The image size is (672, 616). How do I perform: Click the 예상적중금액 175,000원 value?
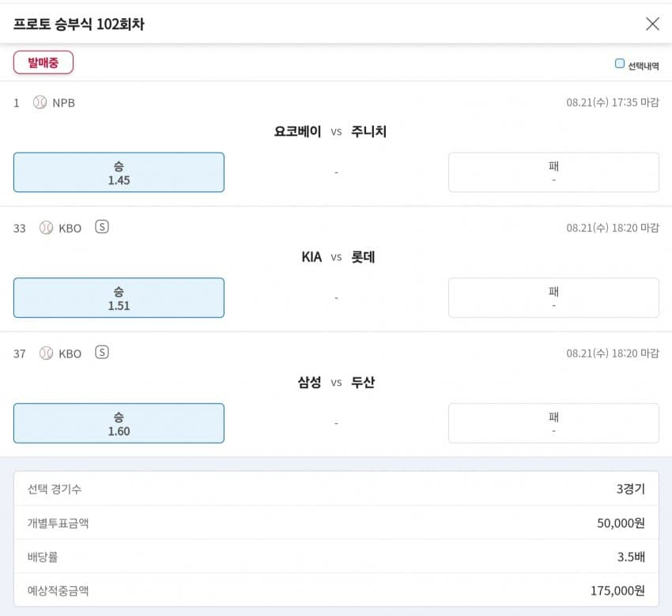(617, 590)
